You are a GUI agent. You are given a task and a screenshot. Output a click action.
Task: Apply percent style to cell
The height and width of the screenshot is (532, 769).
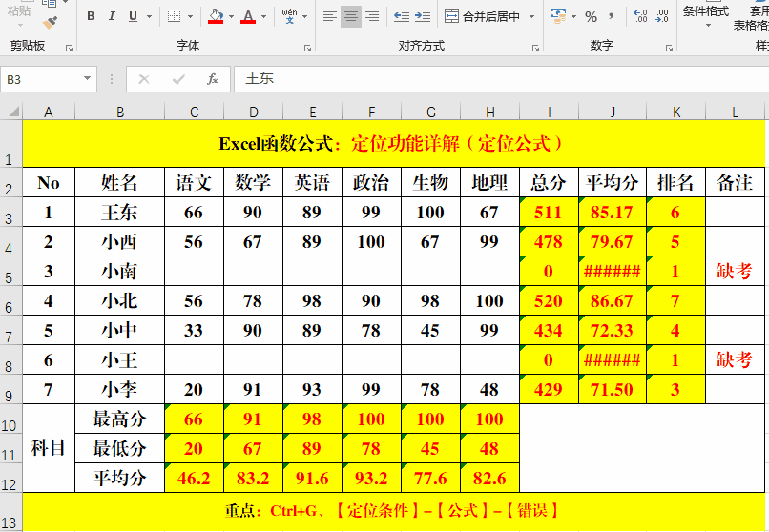click(591, 16)
